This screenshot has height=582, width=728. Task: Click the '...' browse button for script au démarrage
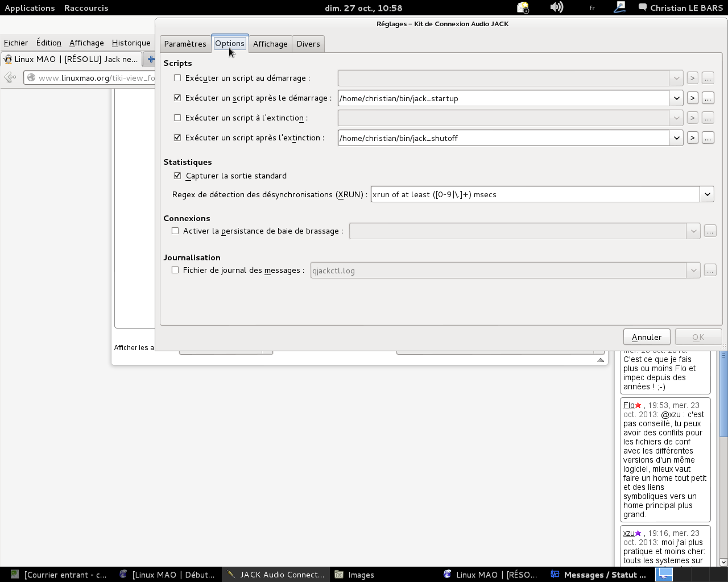coord(708,78)
